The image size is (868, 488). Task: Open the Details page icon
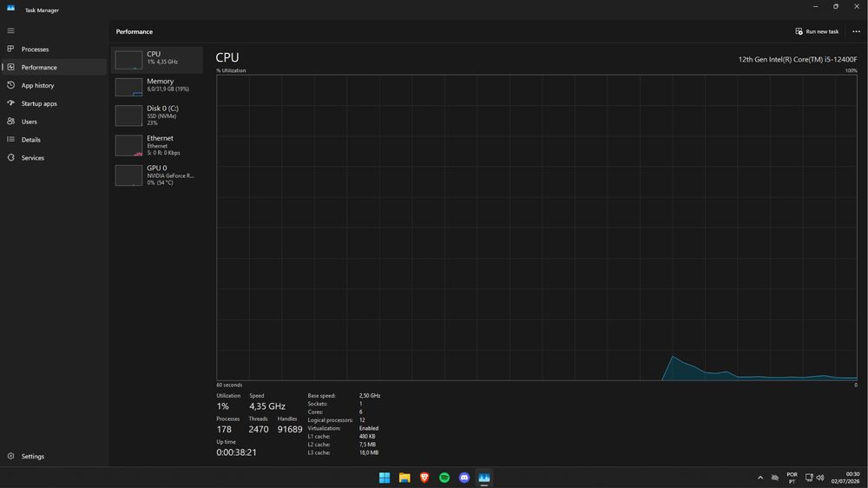click(x=10, y=140)
